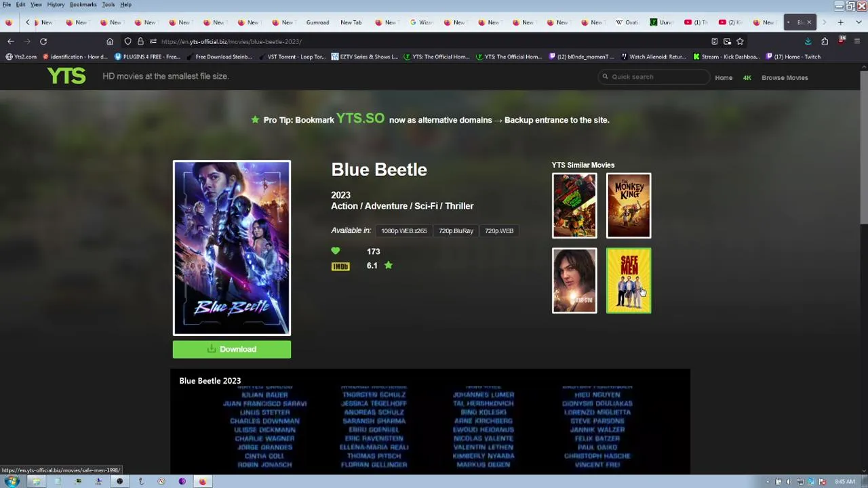Show site security padlock info
This screenshot has width=868, height=488.
click(x=140, y=41)
